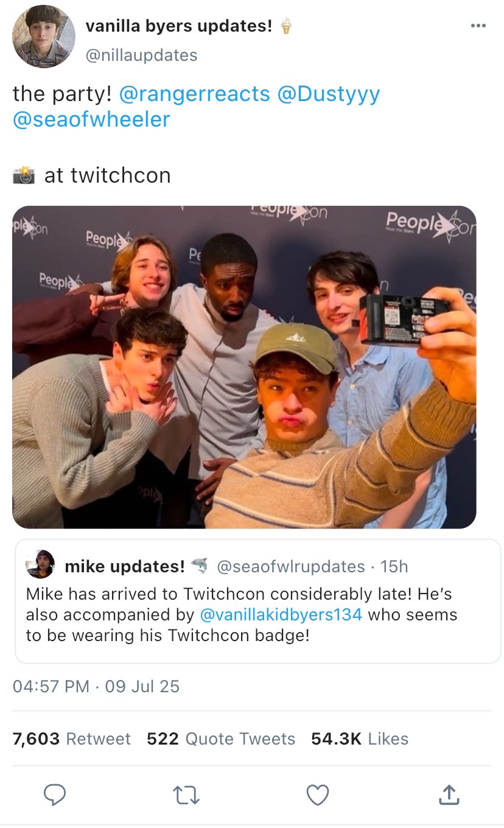Open the @rangerreacts mention

pos(194,94)
